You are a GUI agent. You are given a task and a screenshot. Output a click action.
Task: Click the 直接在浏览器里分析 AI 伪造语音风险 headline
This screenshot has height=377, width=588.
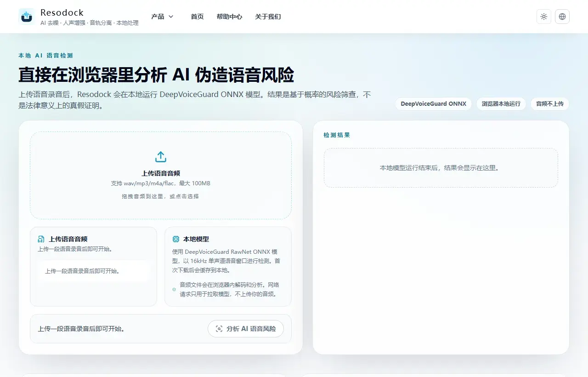156,74
